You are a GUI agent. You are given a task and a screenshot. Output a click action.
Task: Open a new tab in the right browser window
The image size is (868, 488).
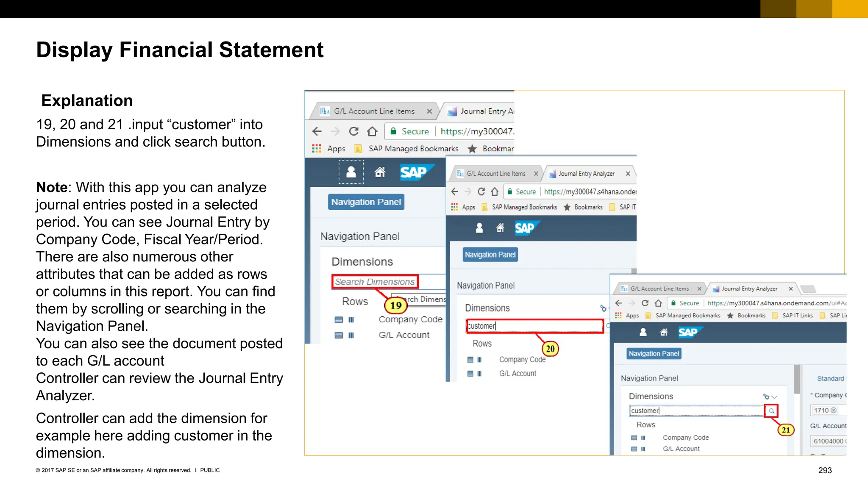(808, 289)
